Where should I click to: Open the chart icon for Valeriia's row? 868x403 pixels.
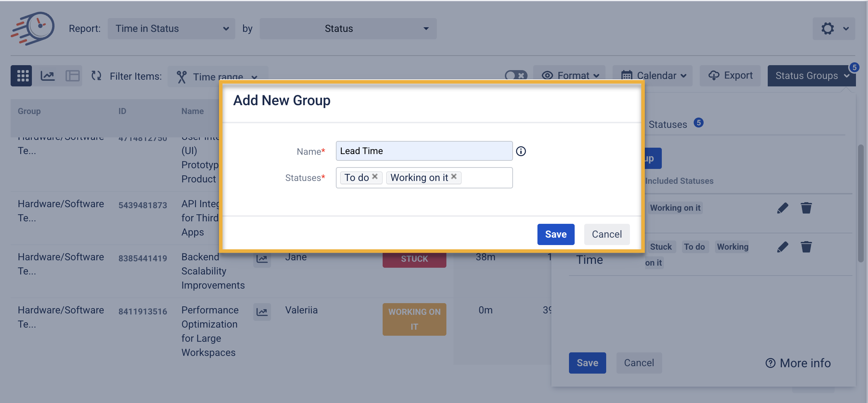262,312
